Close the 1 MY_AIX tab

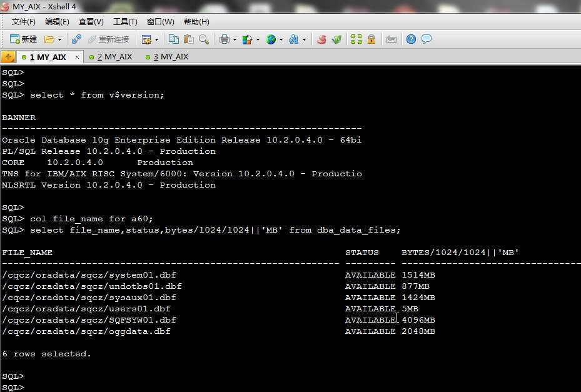click(x=78, y=57)
